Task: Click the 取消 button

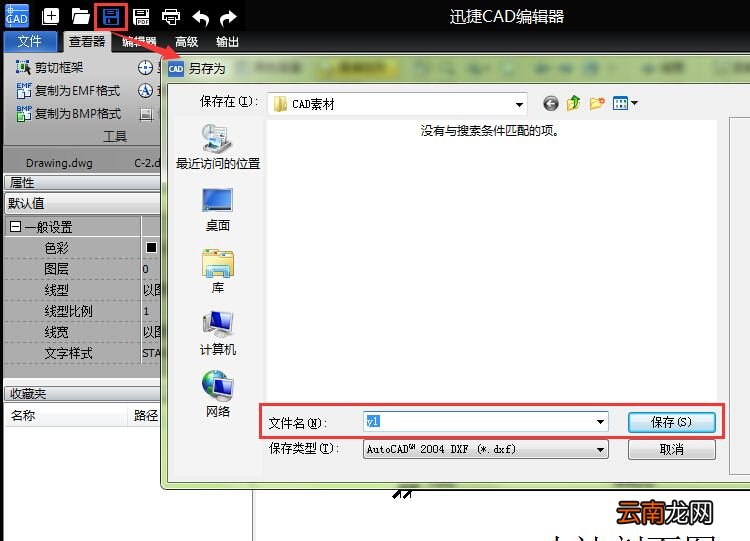Action: click(672, 449)
